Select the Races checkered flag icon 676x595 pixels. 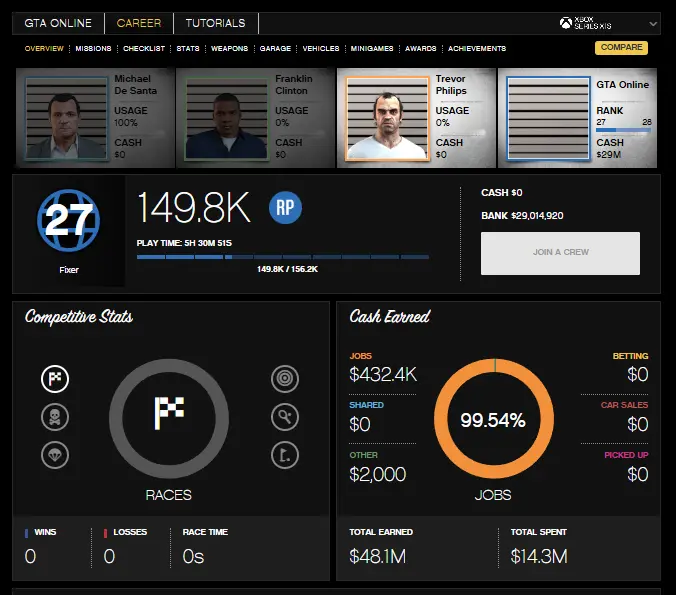(55, 379)
